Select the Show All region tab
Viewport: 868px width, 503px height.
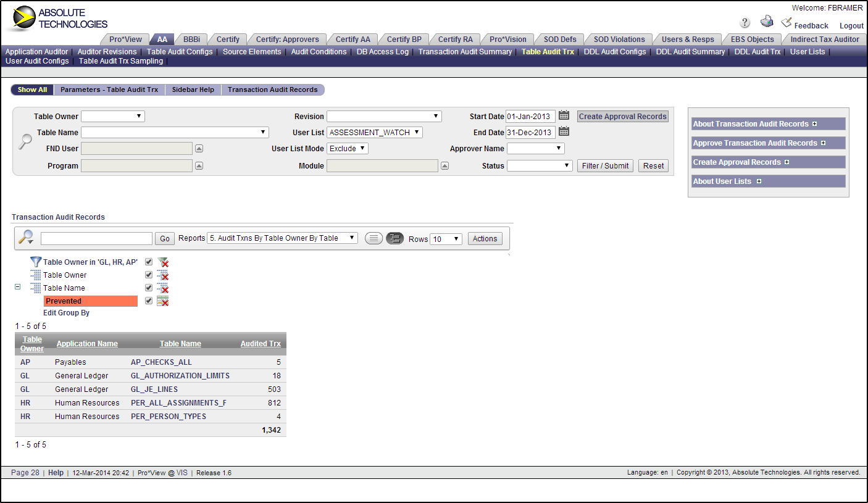[32, 89]
